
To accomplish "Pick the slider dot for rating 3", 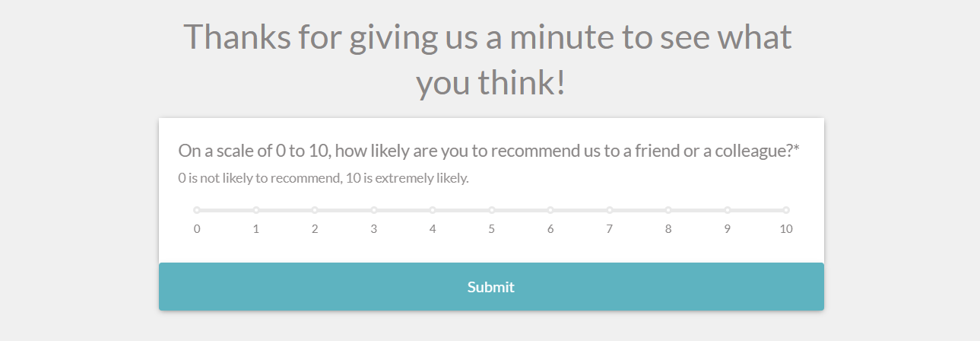I will pyautogui.click(x=374, y=210).
